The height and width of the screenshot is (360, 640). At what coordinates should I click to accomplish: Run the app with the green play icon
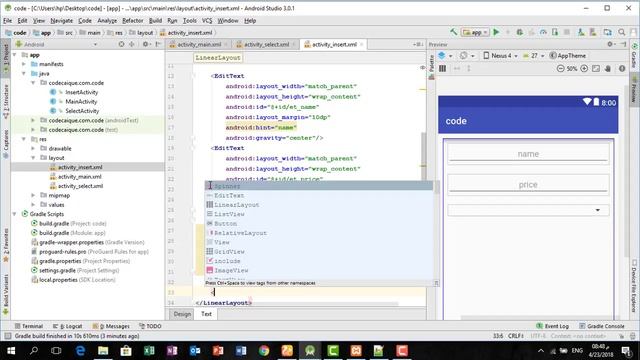click(x=496, y=32)
